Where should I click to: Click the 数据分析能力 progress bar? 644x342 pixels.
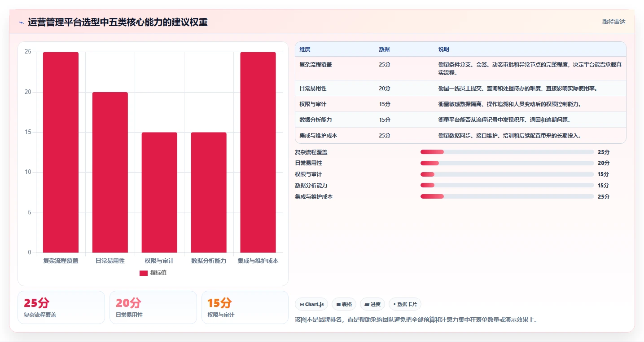tap(507, 185)
